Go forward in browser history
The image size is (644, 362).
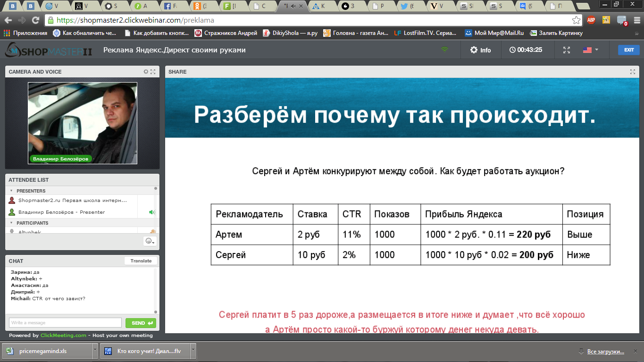[22, 20]
